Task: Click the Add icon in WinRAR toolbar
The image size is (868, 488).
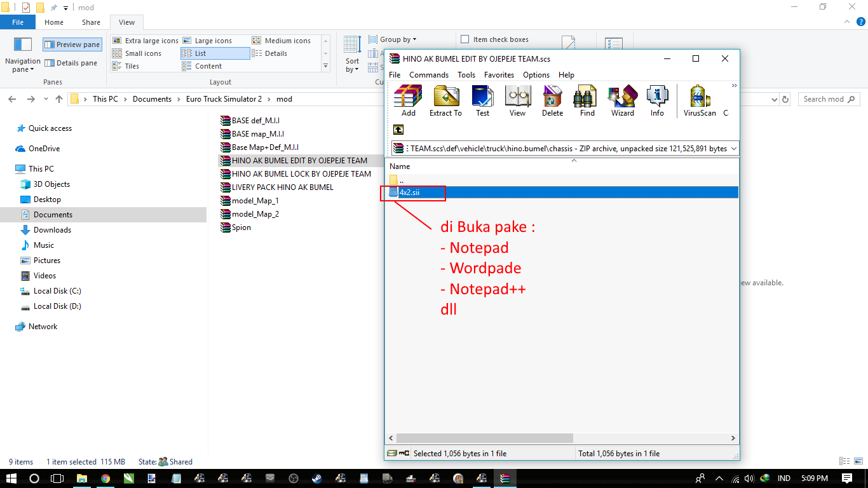Action: pos(408,101)
